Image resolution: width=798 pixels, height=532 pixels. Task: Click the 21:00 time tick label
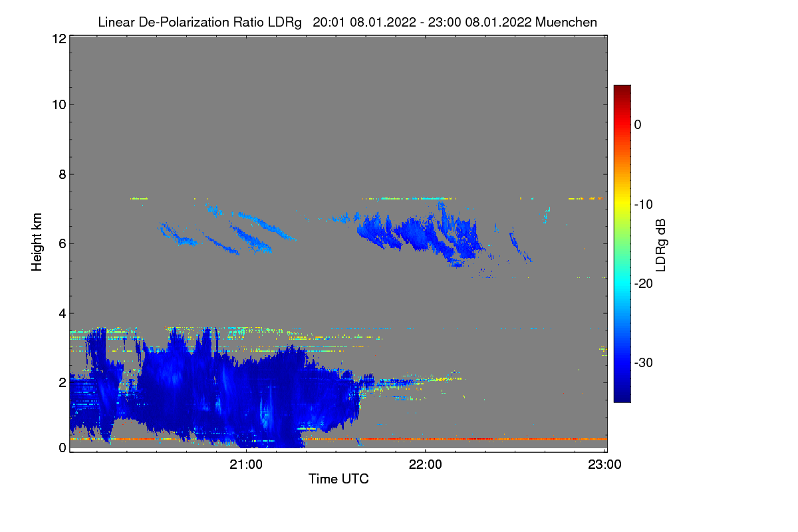(247, 465)
